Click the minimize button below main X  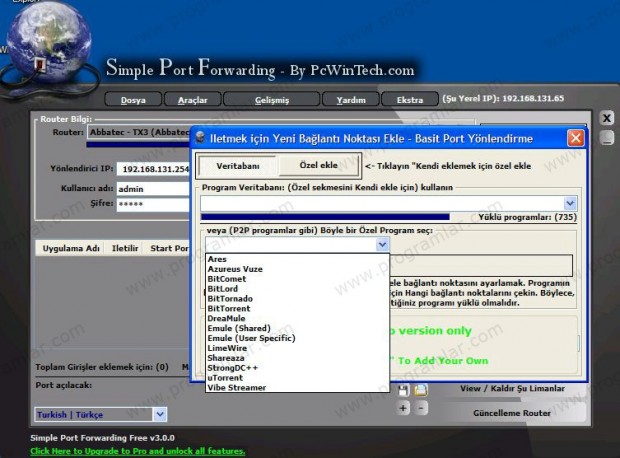coord(607,138)
